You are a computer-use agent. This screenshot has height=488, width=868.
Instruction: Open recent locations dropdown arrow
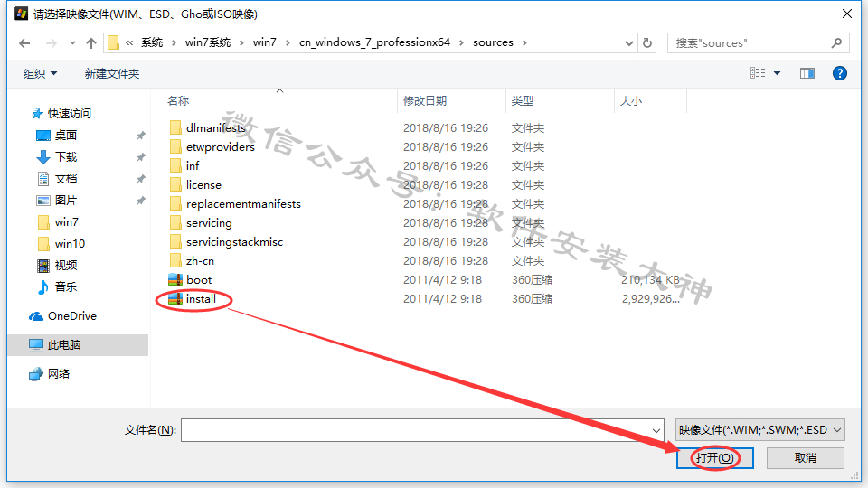coord(72,43)
